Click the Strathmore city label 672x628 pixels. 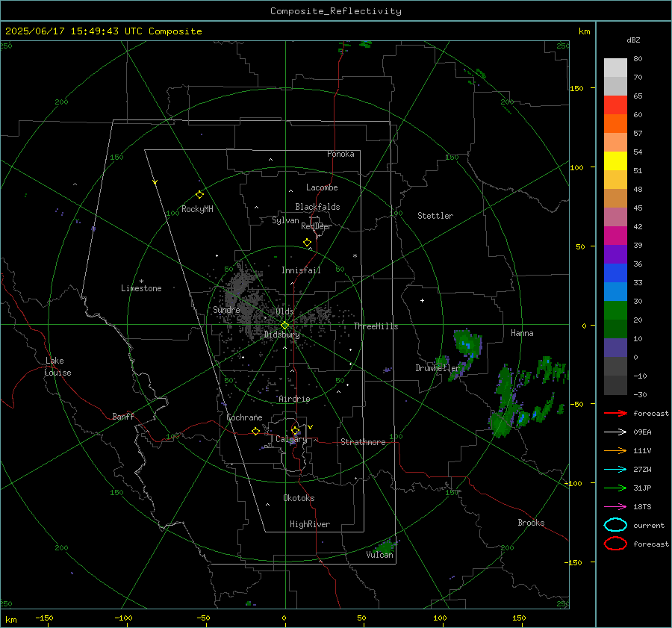363,442
